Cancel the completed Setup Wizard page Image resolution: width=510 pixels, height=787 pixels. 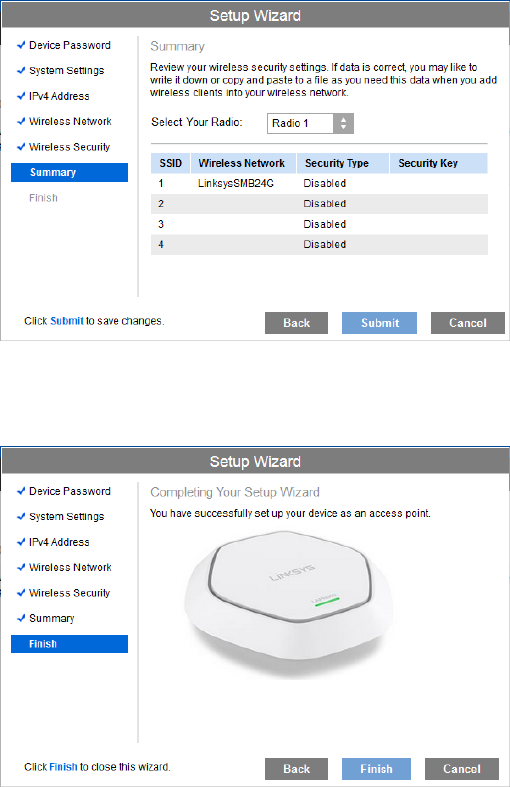tap(462, 769)
